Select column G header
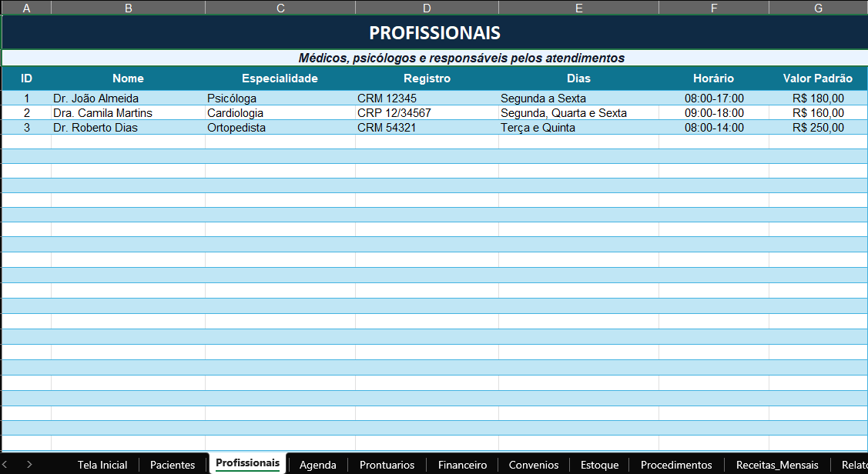The height and width of the screenshot is (474, 868). tap(818, 8)
